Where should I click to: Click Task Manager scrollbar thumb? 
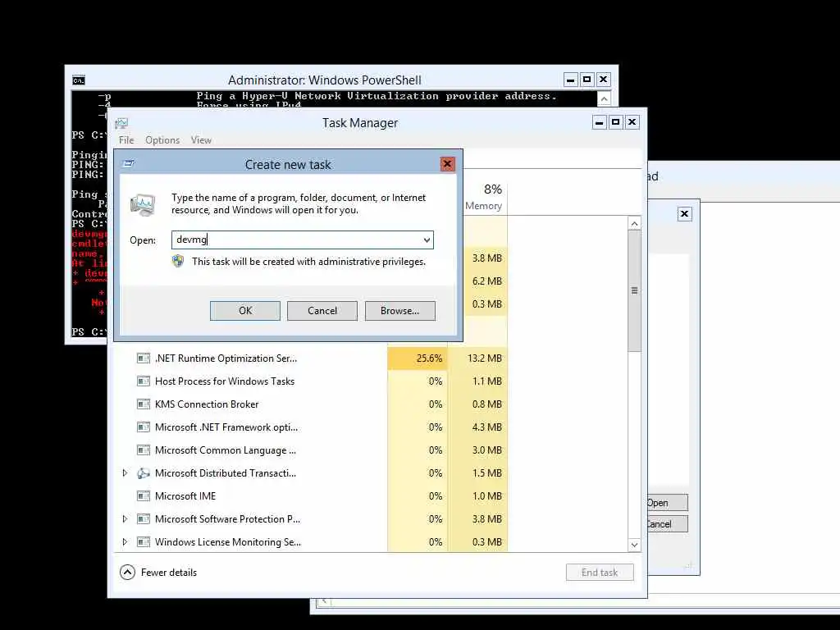pos(634,291)
